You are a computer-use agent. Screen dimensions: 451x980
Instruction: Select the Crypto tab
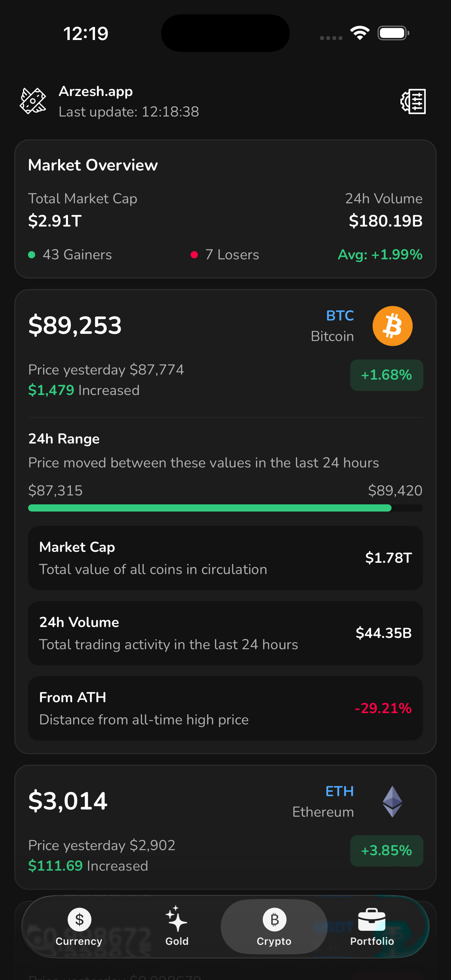pos(274,927)
